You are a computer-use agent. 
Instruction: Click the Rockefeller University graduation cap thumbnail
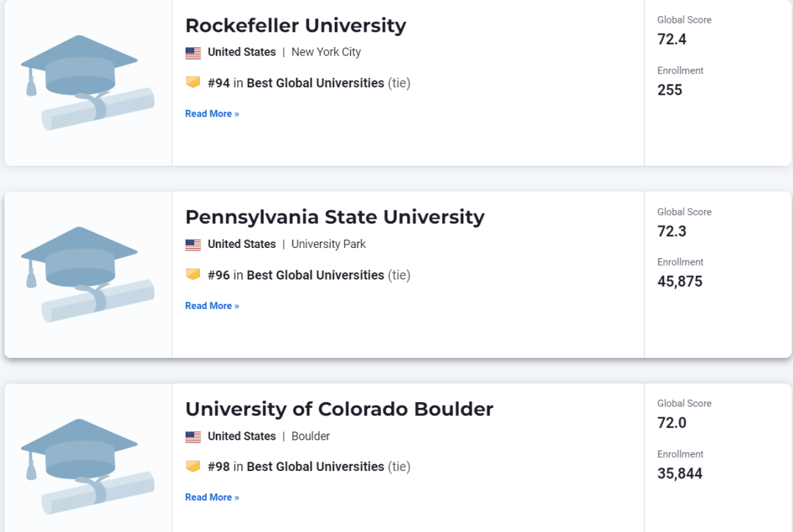(87, 83)
